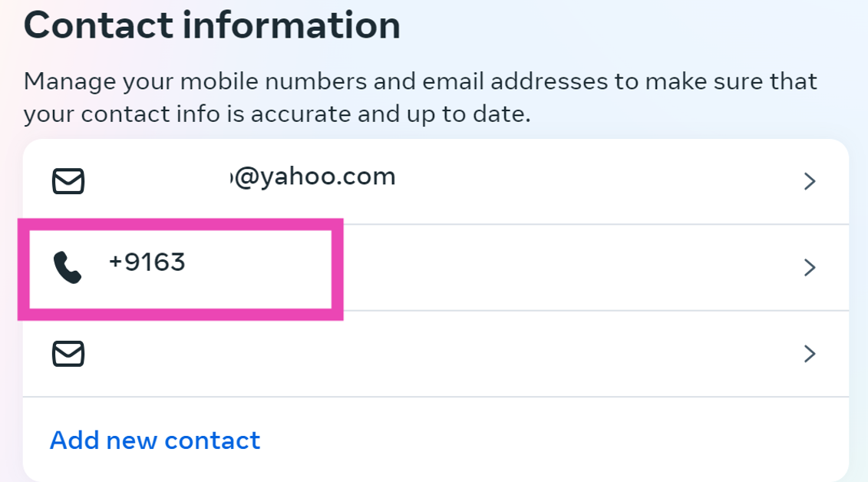Viewport: 868px width, 482px height.
Task: Select the +9163 phone number text
Action: click(x=147, y=263)
